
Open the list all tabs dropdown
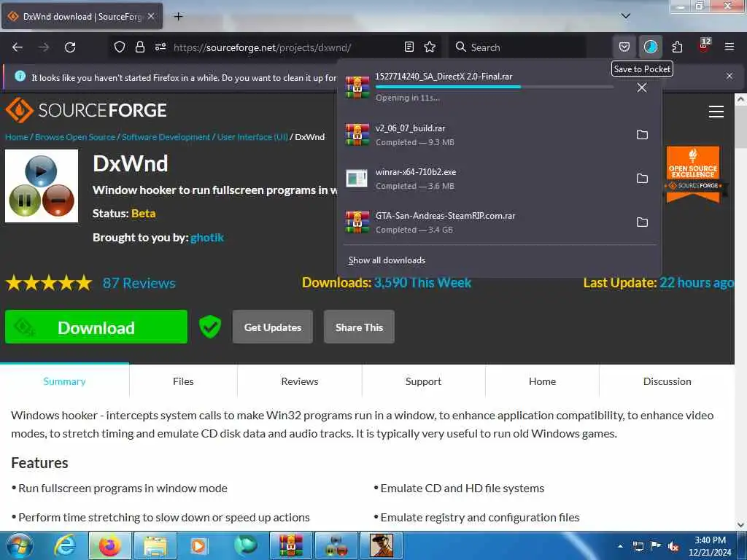[x=626, y=16]
